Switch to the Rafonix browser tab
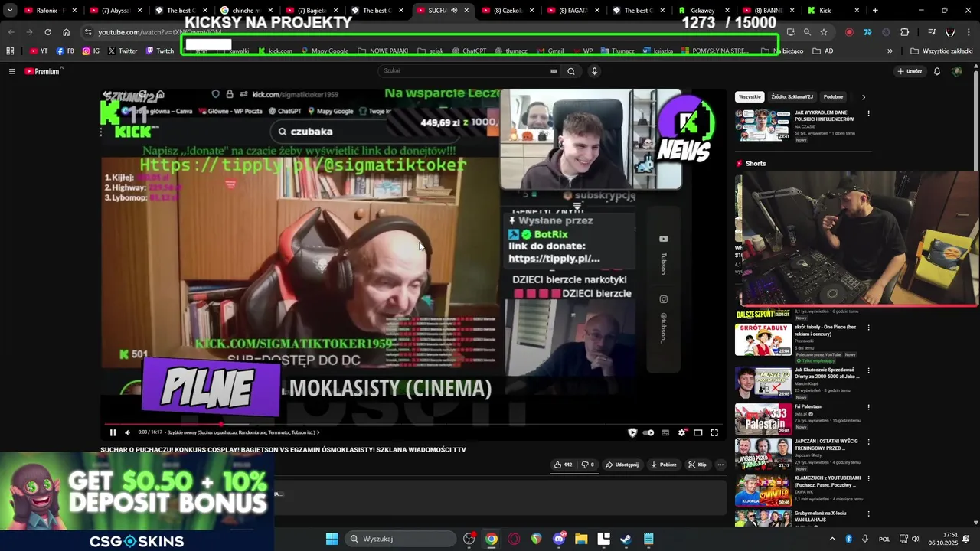This screenshot has height=551, width=980. point(50,11)
